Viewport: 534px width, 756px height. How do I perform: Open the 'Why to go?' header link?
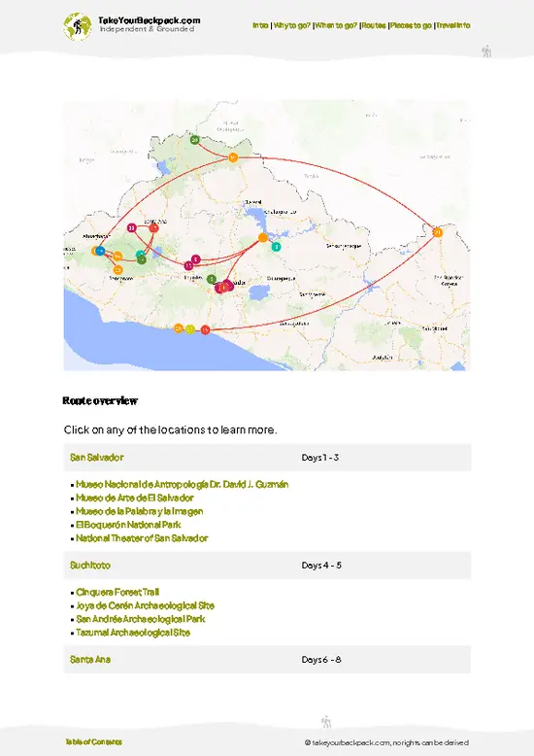[x=292, y=25]
